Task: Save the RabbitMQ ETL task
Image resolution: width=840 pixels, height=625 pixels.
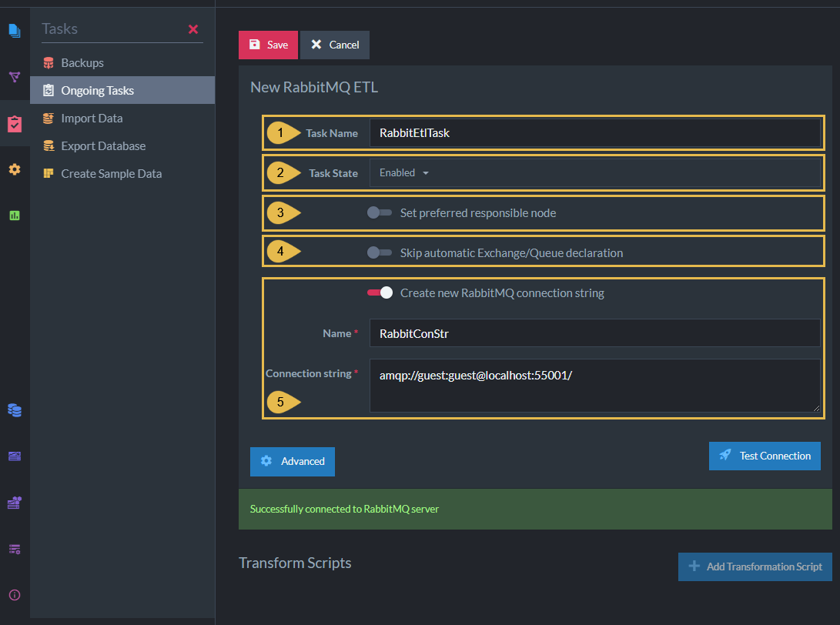Action: tap(268, 45)
